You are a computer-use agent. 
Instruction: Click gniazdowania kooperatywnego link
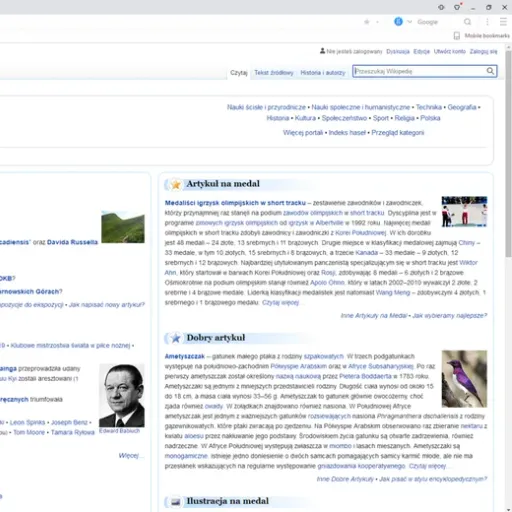click(361, 466)
